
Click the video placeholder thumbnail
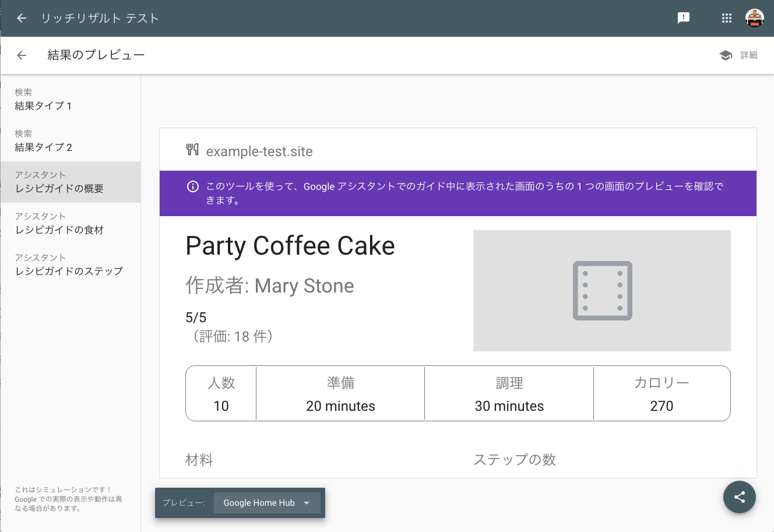[x=601, y=291]
